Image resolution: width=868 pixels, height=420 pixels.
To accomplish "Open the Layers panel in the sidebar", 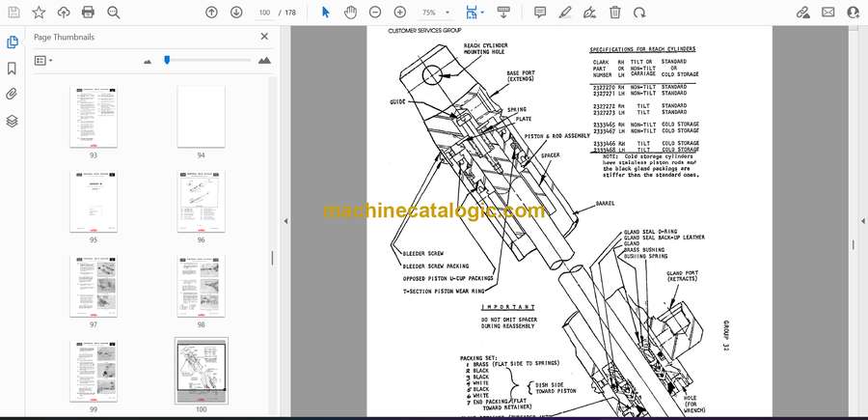I will (13, 122).
